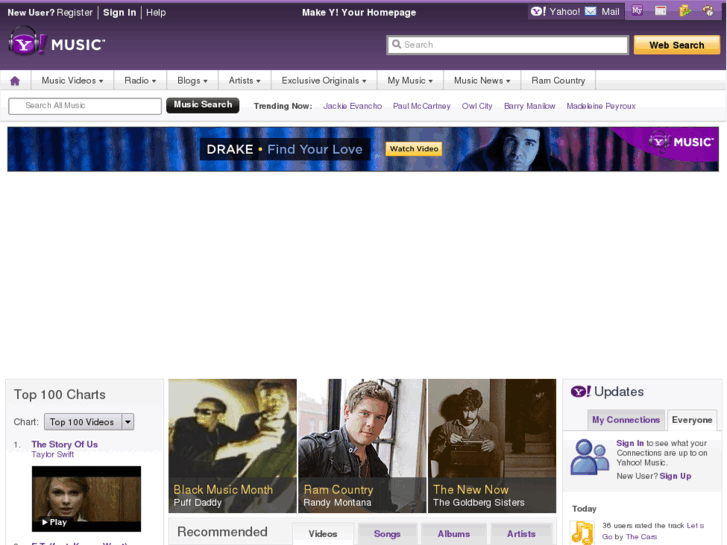
Task: Open the Yahoo Sports icon
Action: [x=708, y=11]
